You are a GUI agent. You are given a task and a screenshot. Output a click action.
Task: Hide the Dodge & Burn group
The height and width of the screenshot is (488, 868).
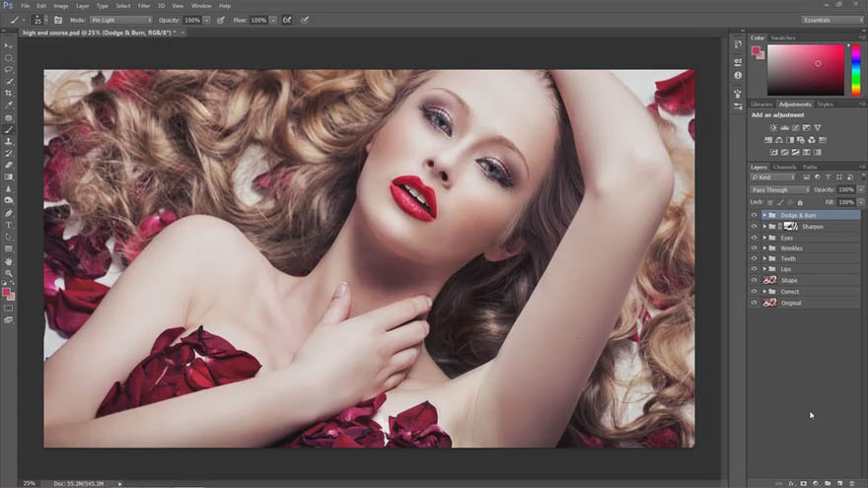(x=754, y=215)
